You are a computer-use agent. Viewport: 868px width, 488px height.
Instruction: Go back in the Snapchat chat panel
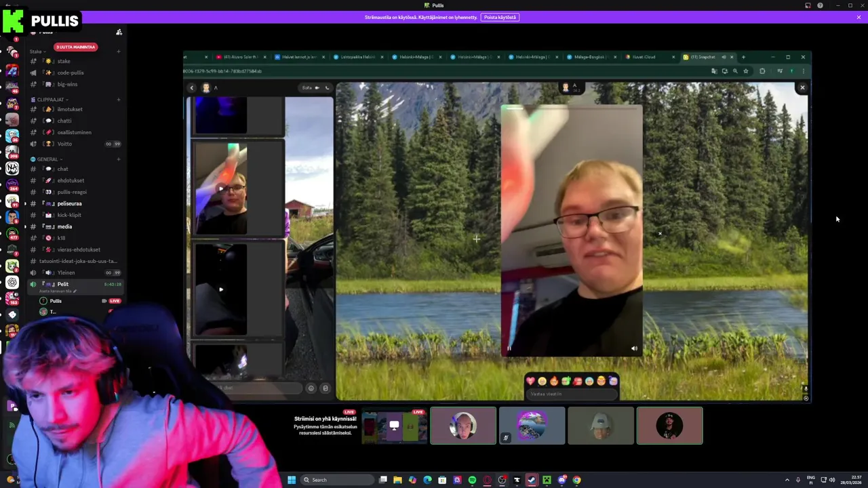tap(192, 87)
